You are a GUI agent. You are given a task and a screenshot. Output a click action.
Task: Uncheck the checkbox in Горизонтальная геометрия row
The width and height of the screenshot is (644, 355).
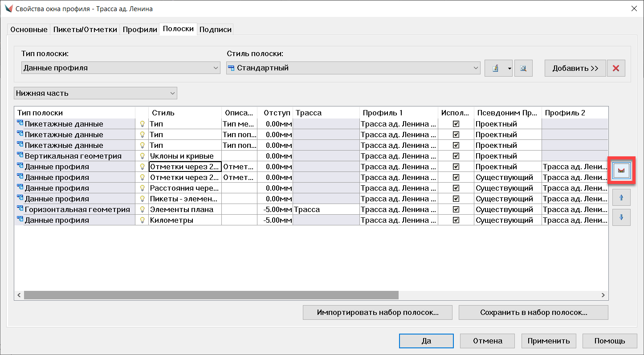(x=456, y=210)
